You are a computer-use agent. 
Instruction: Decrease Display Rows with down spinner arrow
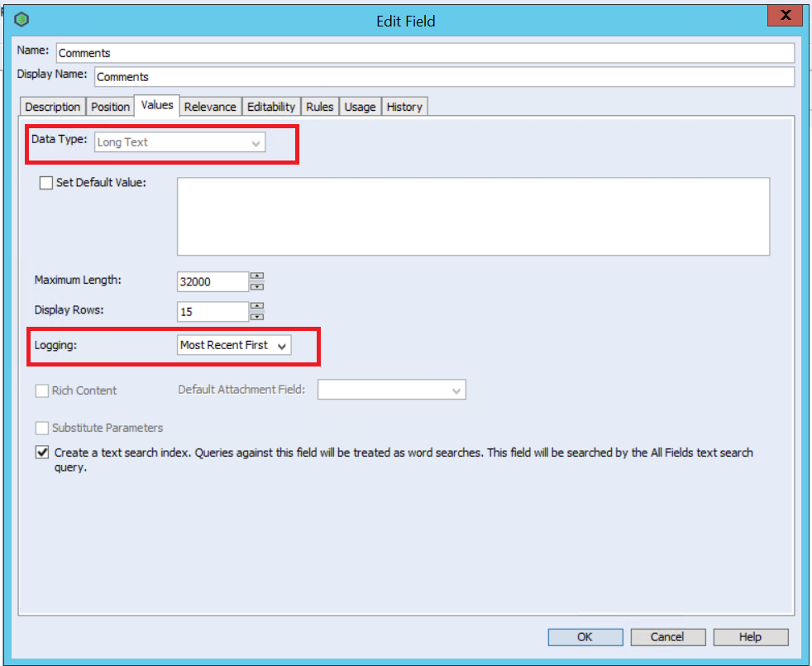pos(257,316)
